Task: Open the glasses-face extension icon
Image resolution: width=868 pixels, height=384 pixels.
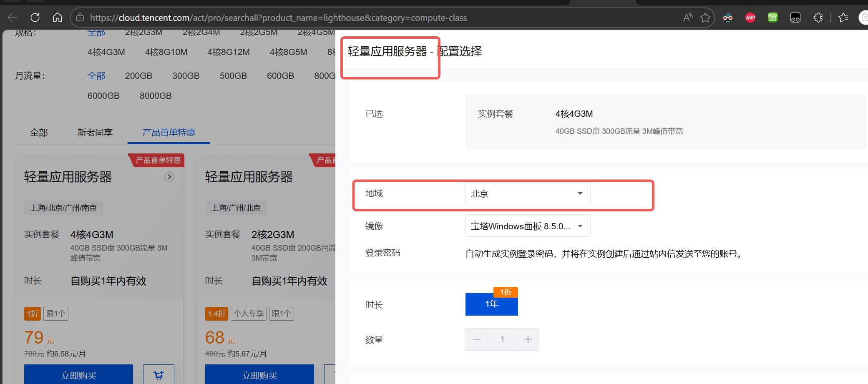Action: 728,18
